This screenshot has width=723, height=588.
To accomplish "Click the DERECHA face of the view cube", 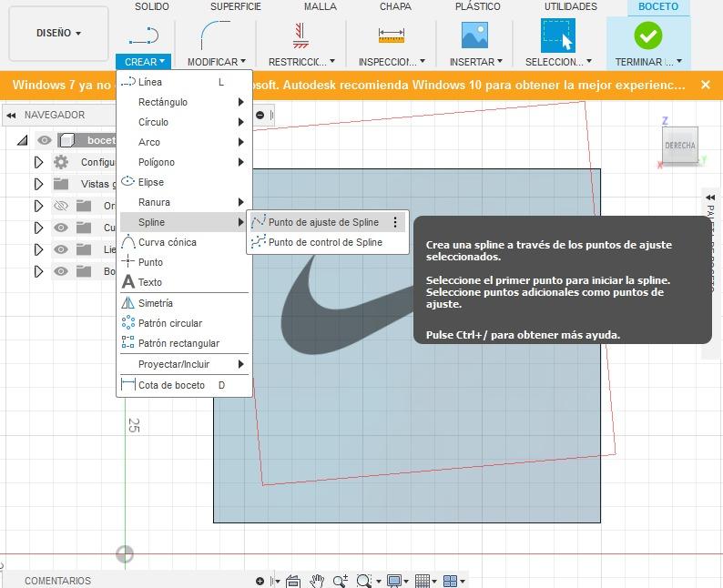I will point(679,145).
